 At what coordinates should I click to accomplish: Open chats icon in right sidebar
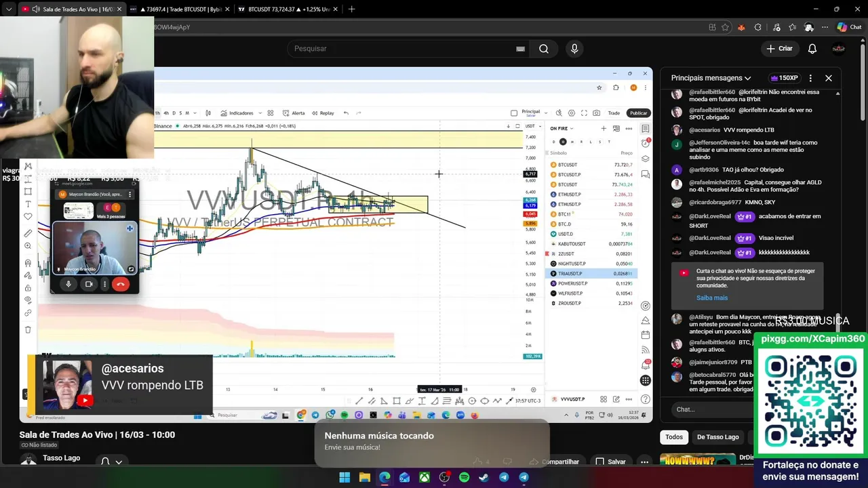(x=646, y=174)
